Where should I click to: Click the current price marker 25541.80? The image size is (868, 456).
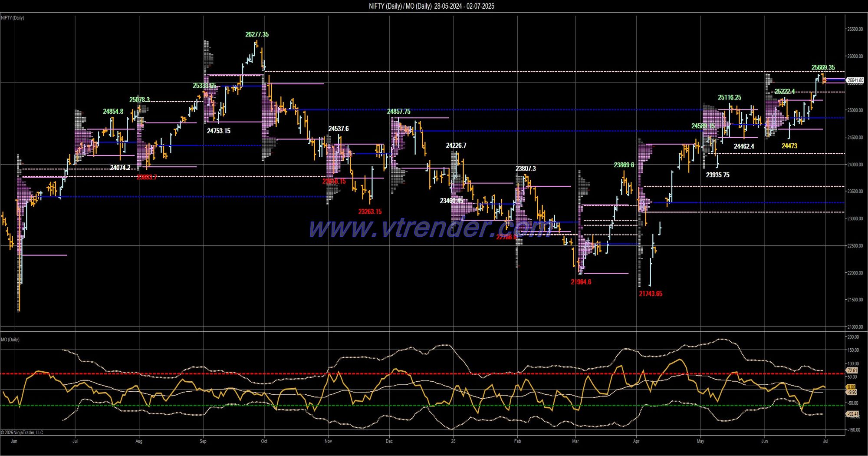[855, 80]
